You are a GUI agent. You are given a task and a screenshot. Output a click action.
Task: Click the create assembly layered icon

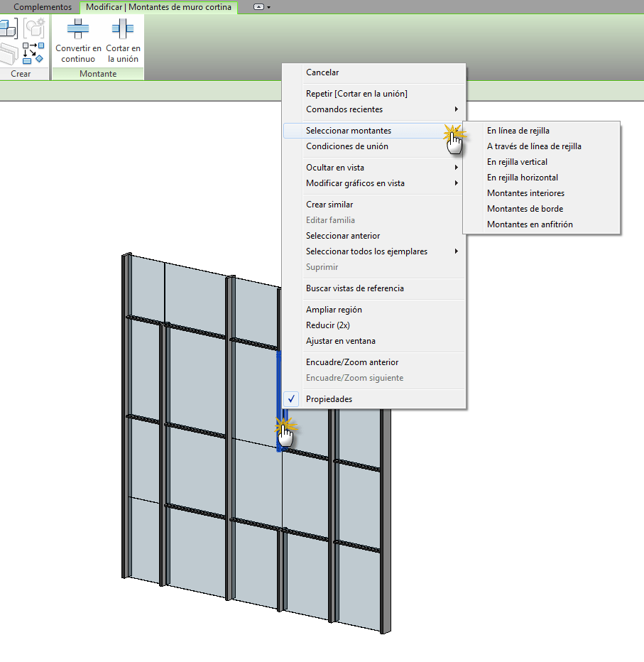(x=9, y=53)
